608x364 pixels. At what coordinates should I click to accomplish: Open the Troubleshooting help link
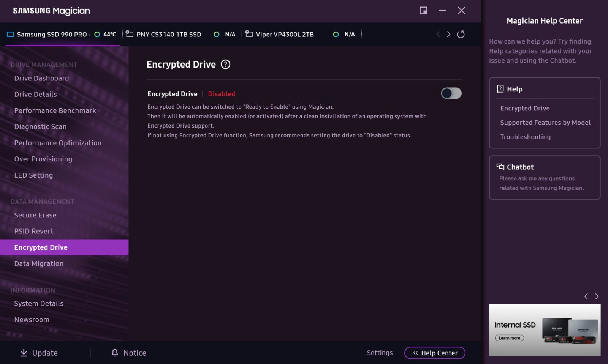(x=525, y=137)
